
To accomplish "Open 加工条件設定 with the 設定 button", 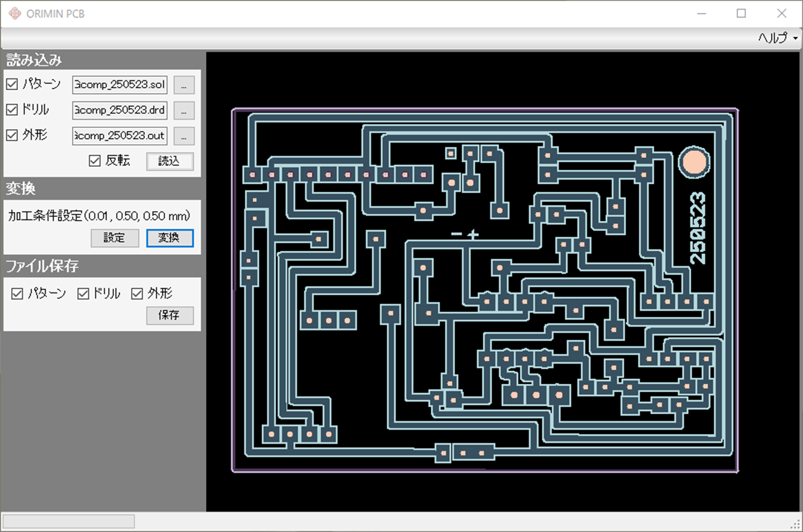I will click(114, 238).
